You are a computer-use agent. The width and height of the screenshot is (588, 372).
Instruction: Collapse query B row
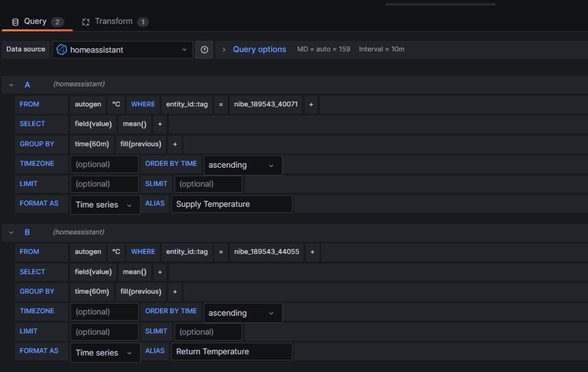coord(11,232)
